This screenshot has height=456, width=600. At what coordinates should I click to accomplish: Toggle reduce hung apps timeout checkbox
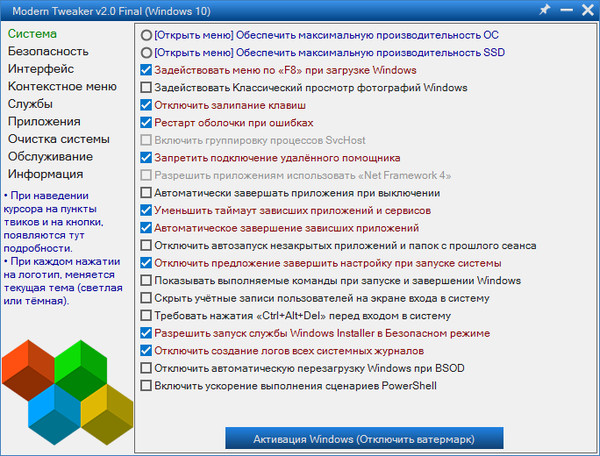tap(146, 210)
